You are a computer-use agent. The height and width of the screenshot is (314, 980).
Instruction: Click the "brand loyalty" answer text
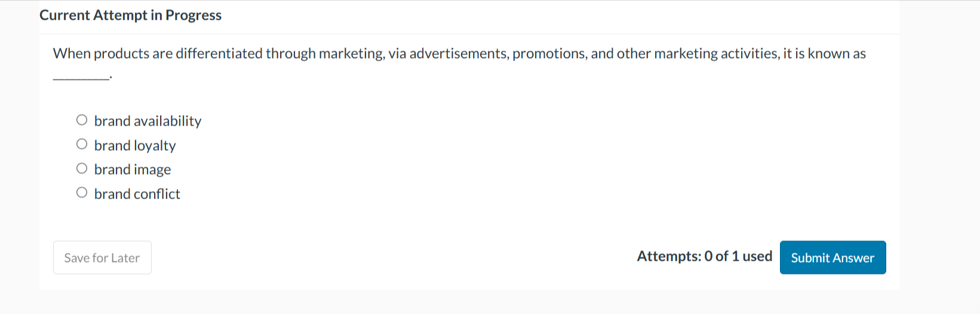135,145
